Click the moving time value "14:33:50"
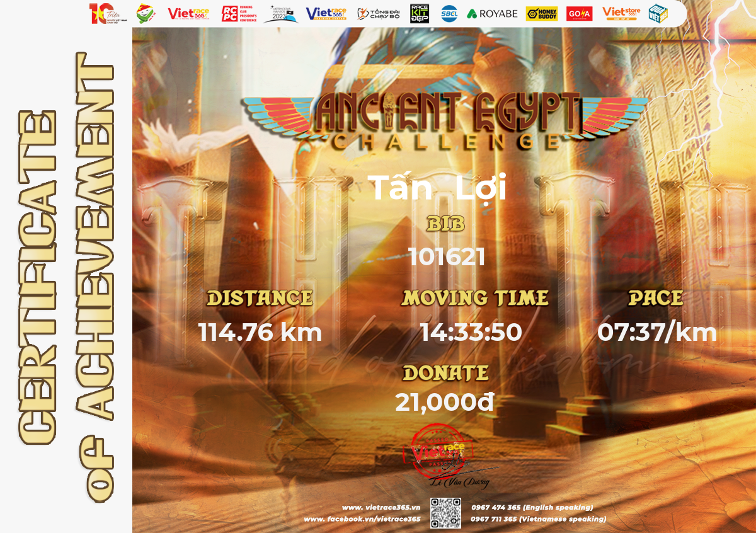This screenshot has height=533, width=756. [x=471, y=332]
